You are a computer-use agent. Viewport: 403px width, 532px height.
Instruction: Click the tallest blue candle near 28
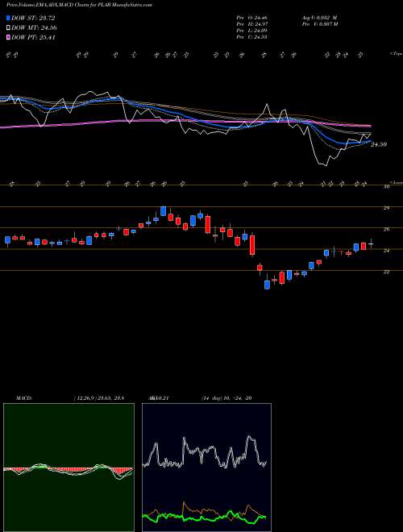[x=163, y=210]
